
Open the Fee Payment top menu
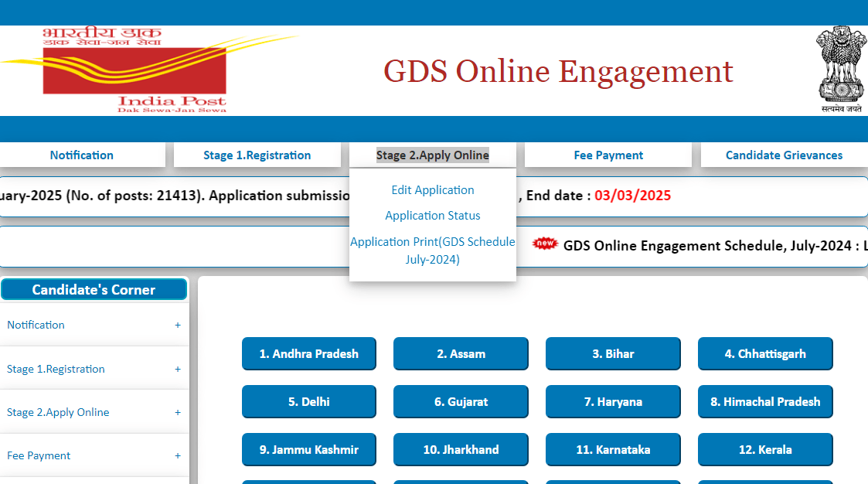pyautogui.click(x=608, y=155)
